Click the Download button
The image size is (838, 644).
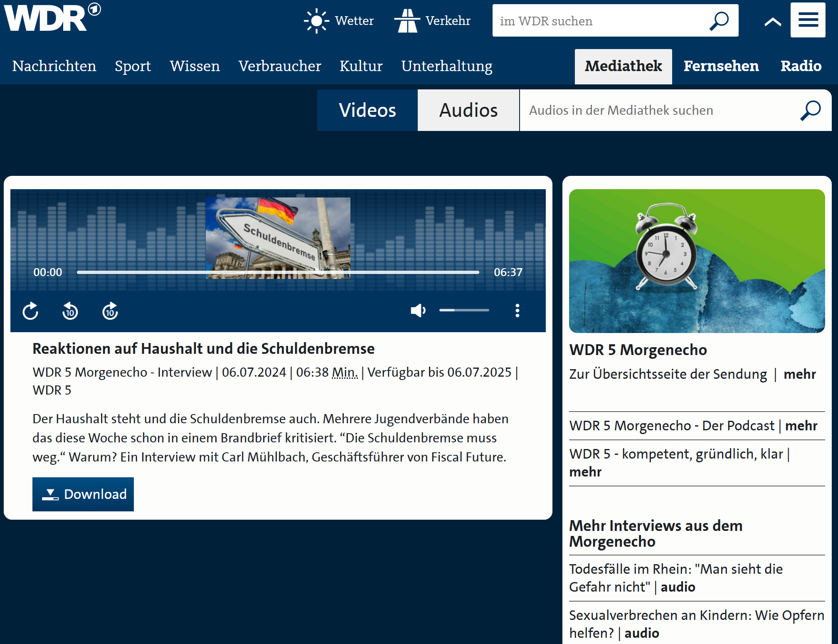point(83,494)
